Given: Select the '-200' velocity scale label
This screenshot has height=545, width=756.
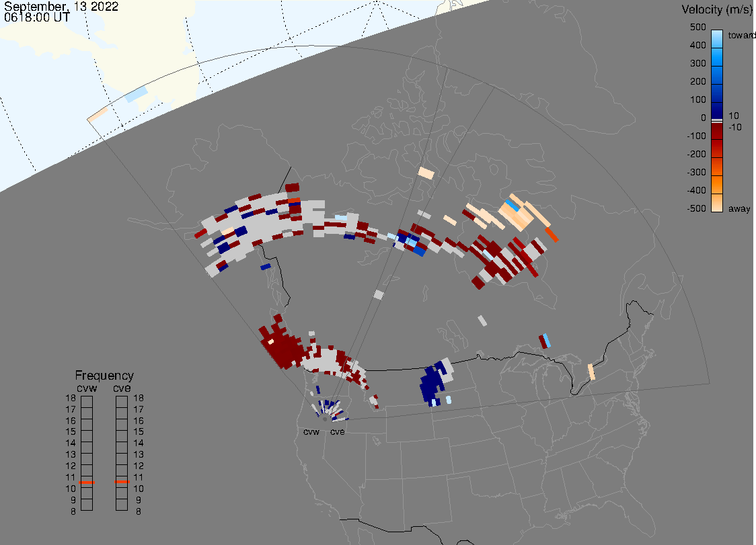Looking at the screenshot, I should pos(696,154).
